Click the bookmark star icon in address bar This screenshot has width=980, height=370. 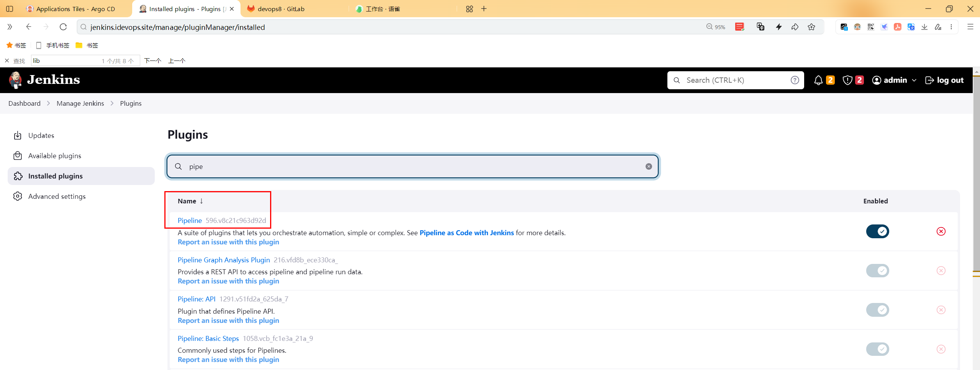pyautogui.click(x=811, y=27)
